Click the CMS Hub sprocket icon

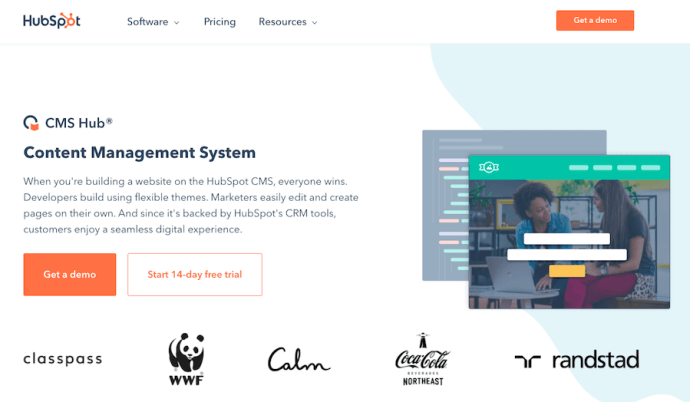tap(31, 123)
